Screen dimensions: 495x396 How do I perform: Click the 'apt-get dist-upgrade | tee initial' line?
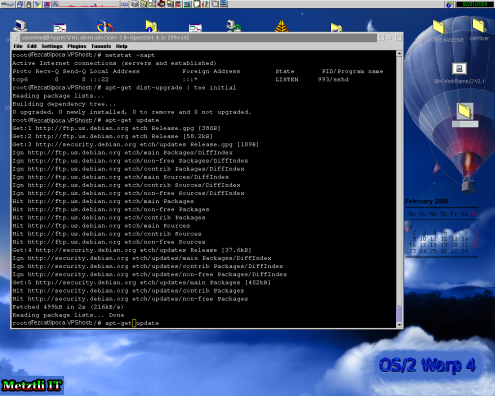(x=124, y=88)
